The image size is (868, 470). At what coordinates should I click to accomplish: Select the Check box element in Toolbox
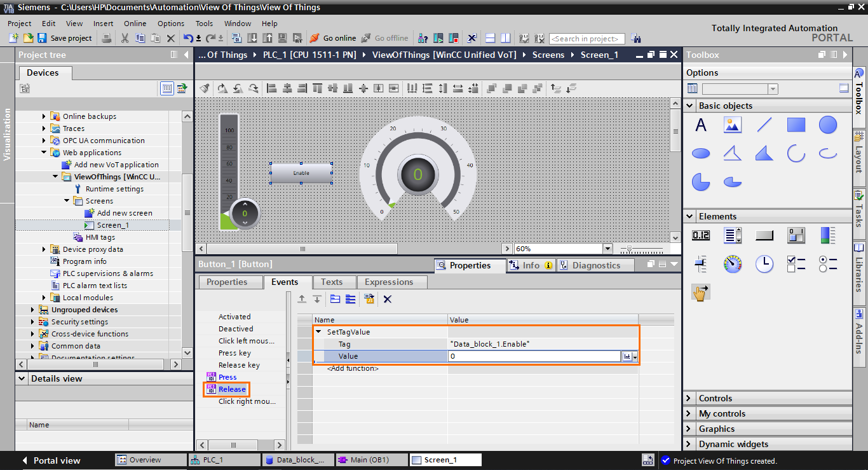pos(796,264)
